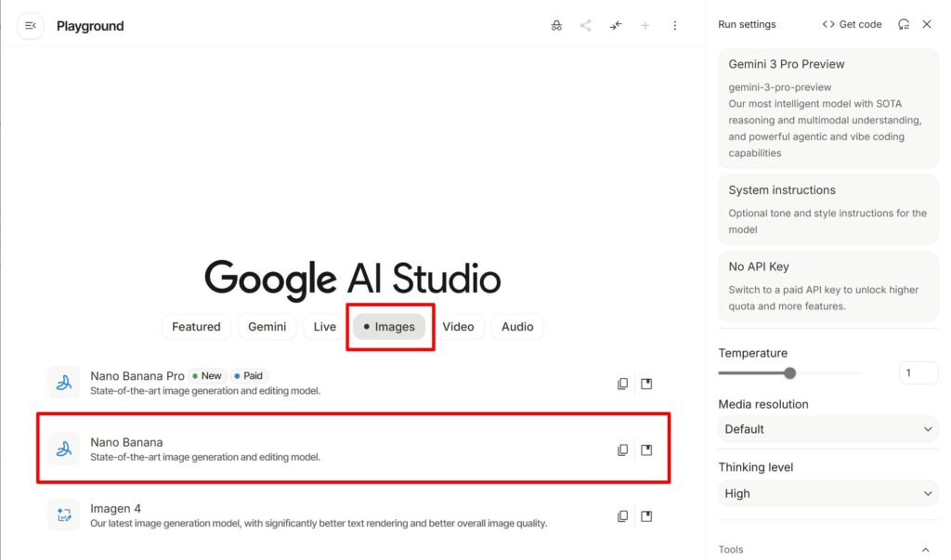Copy the Imagen 4 model name
Screen dimensions: 951x560
(623, 516)
